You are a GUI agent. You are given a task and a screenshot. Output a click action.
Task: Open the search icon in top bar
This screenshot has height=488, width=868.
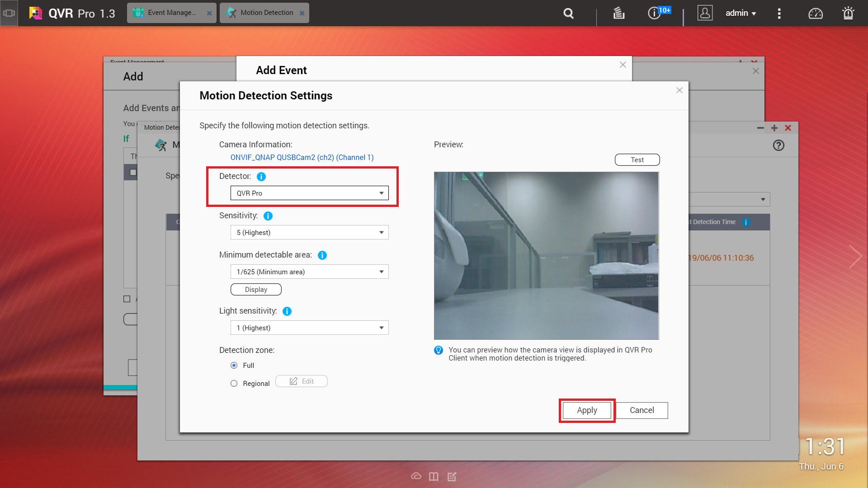568,14
